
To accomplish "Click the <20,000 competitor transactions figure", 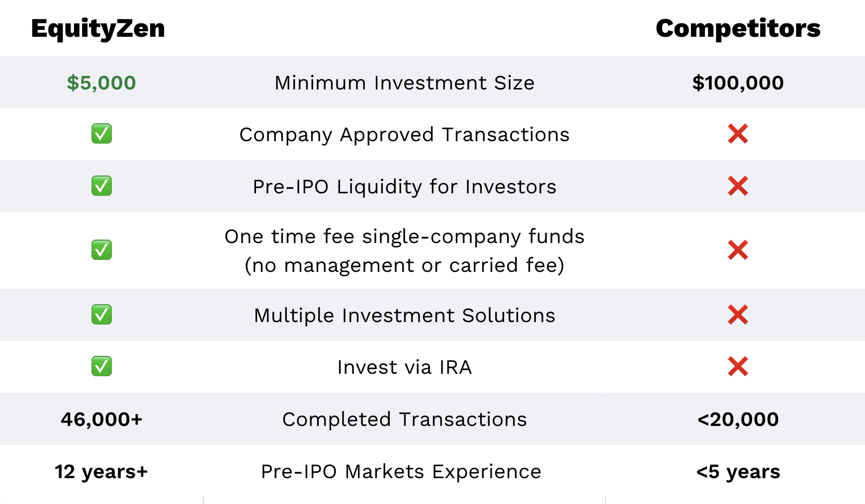I will pyautogui.click(x=738, y=420).
